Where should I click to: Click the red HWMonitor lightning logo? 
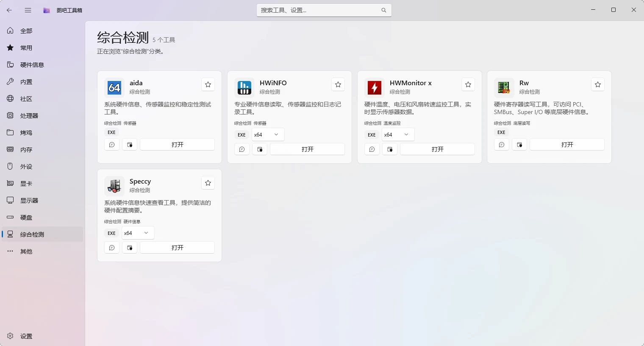point(375,88)
